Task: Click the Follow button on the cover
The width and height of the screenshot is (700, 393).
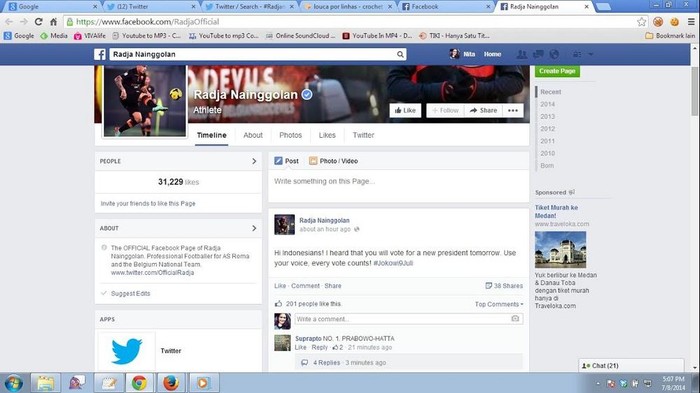Action: (x=446, y=110)
